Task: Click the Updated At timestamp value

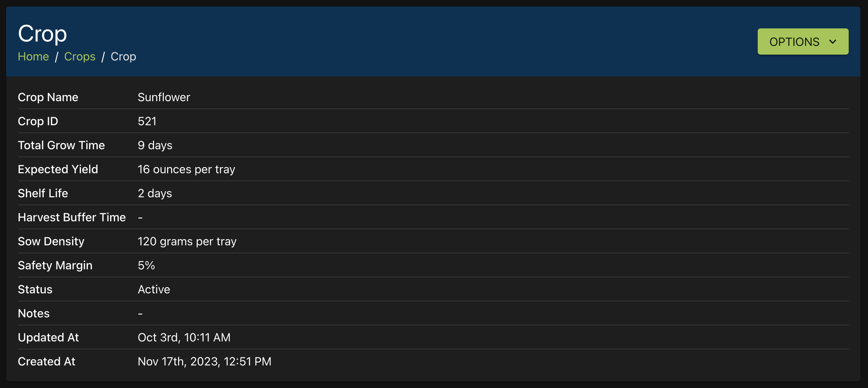Action: (x=184, y=337)
